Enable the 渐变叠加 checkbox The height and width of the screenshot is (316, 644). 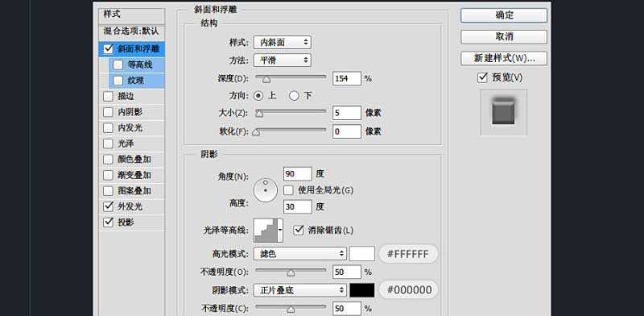108,175
